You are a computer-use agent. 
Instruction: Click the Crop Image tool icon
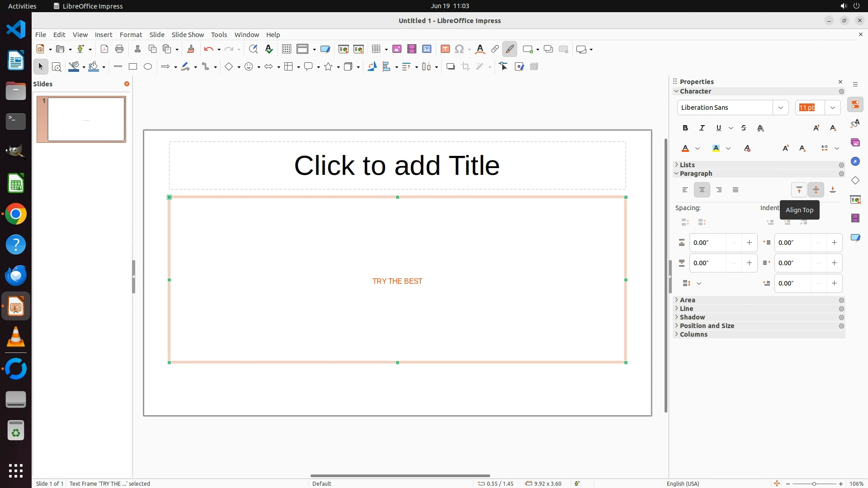pyautogui.click(x=465, y=67)
